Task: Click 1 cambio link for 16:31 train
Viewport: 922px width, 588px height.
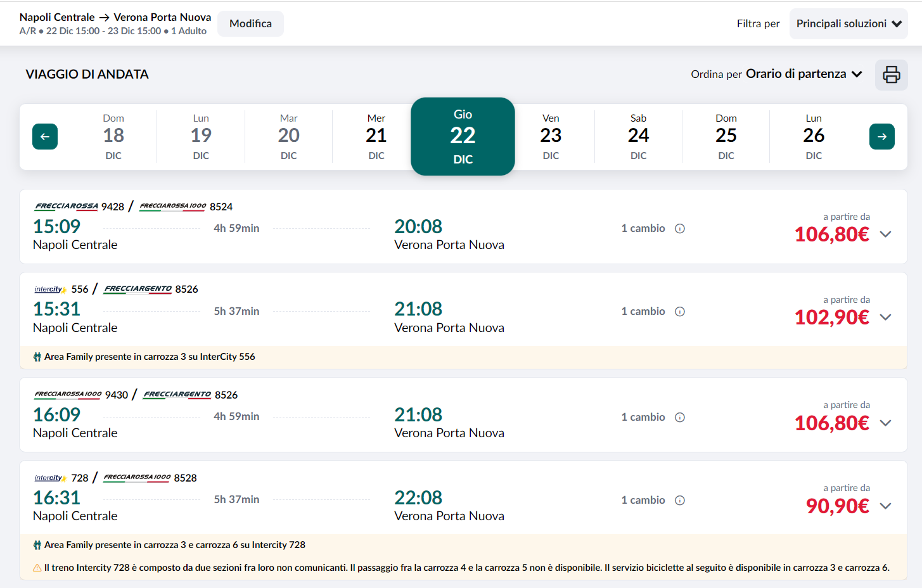Action: point(643,501)
